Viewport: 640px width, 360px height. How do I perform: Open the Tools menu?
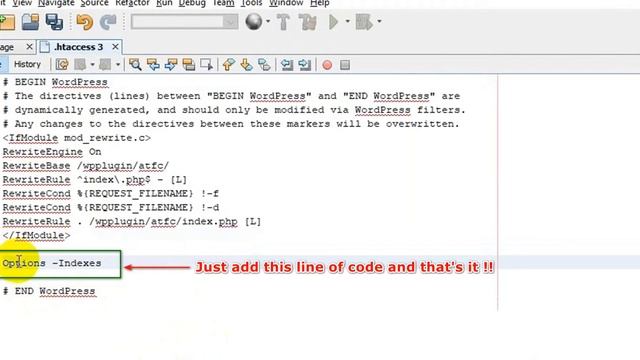(x=251, y=3)
